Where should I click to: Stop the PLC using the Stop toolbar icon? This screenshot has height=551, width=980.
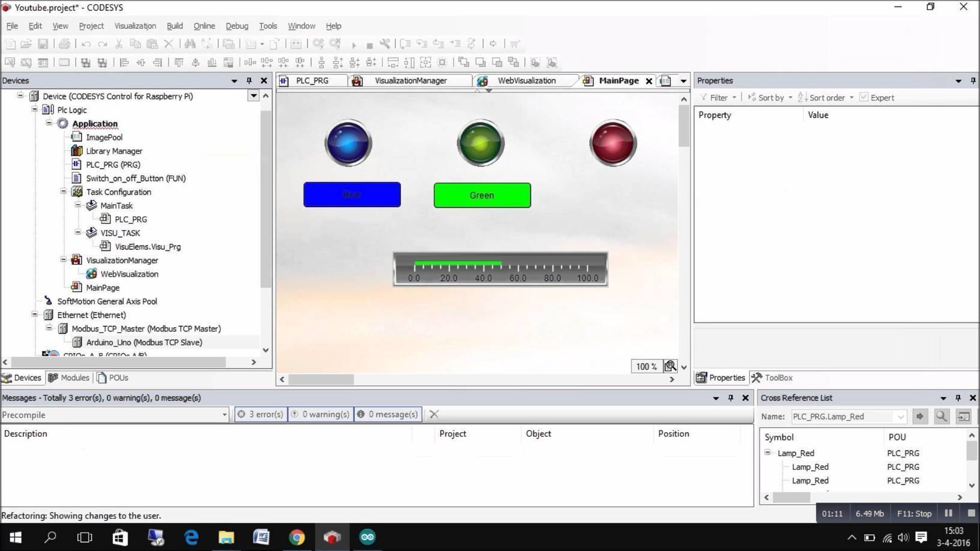[368, 44]
